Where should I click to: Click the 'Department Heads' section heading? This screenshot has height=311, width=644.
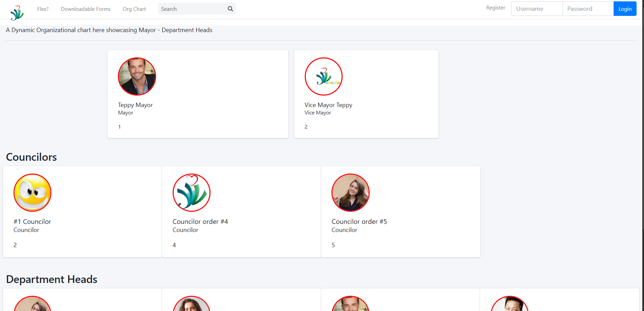(52, 279)
